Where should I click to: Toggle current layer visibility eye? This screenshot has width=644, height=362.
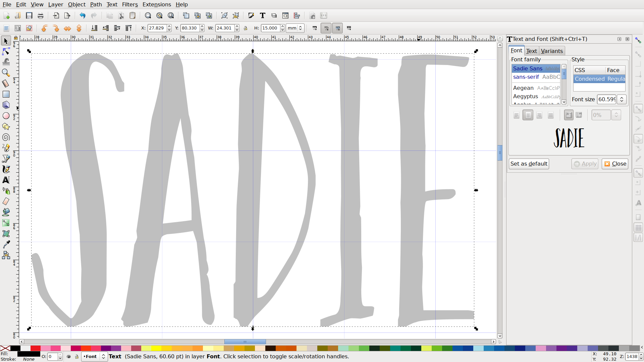pos(69,357)
